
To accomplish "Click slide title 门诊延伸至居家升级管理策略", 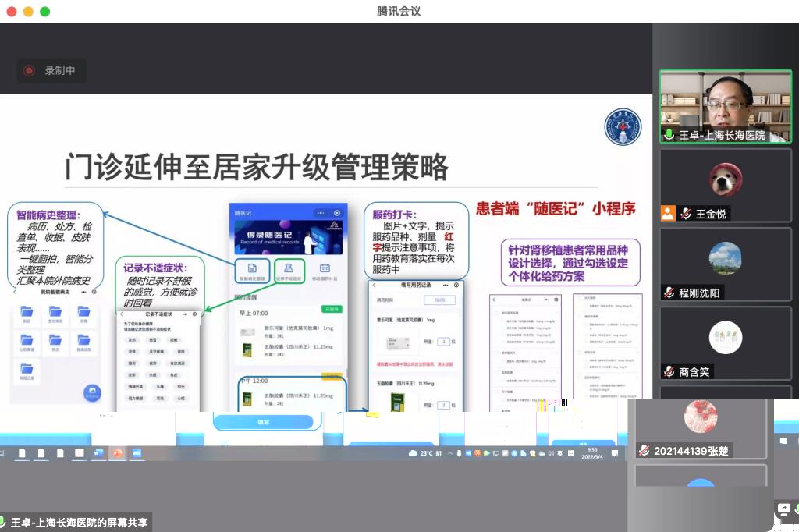I will (256, 167).
